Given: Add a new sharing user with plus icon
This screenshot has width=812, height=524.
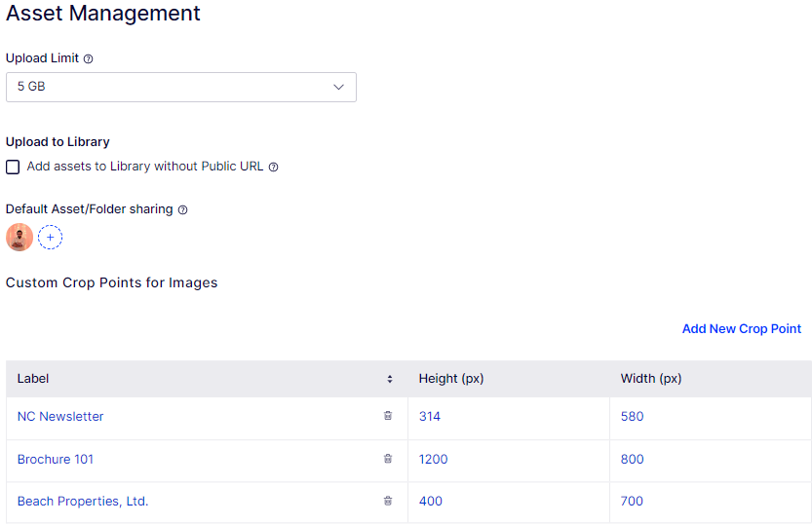Looking at the screenshot, I should pyautogui.click(x=51, y=238).
